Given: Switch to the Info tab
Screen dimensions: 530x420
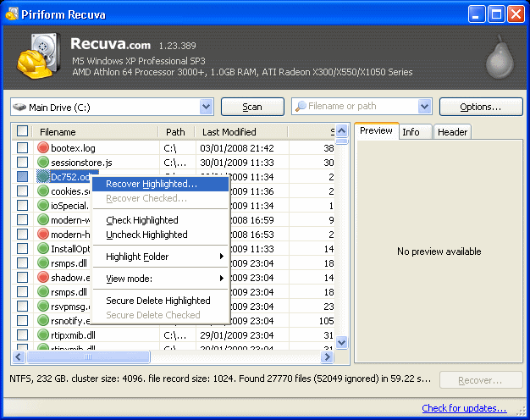Looking at the screenshot, I should tap(415, 132).
